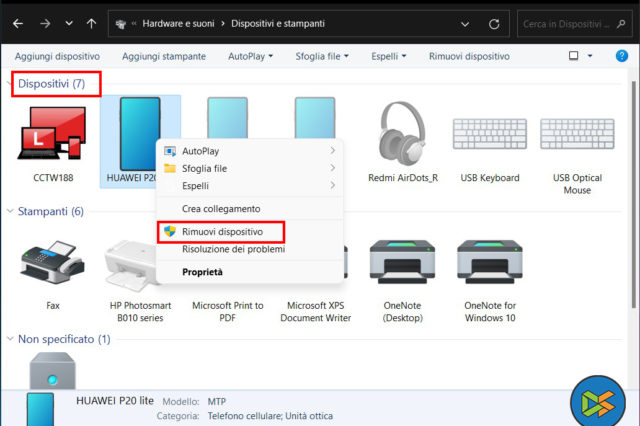The image size is (640, 426).
Task: Choose Sfoglia file in the context menu
Action: point(250,169)
